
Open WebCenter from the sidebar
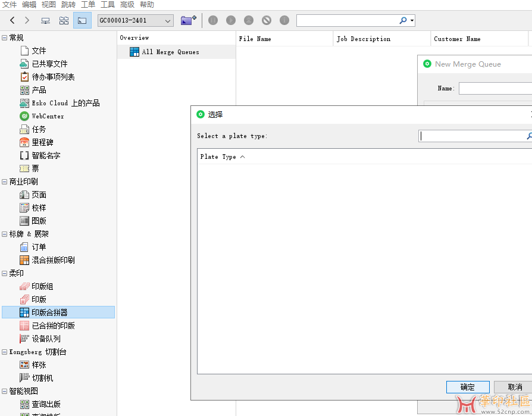48,116
